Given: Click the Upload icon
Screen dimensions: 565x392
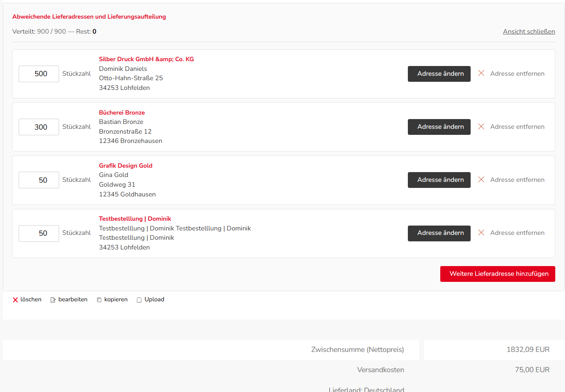Looking at the screenshot, I should click(139, 300).
